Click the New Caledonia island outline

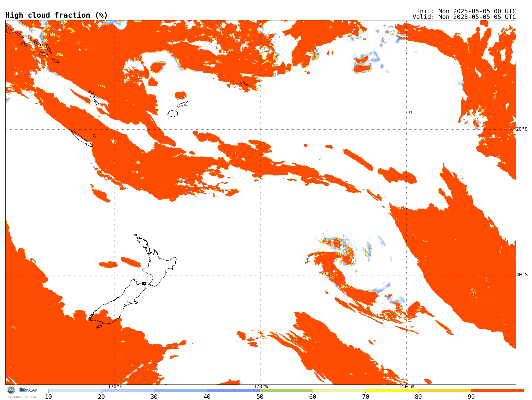tap(82, 138)
